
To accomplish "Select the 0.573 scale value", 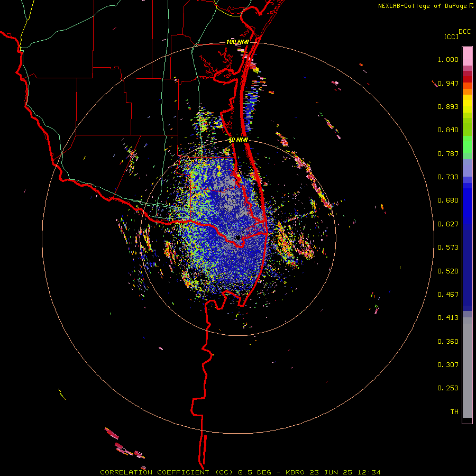I will pos(448,248).
